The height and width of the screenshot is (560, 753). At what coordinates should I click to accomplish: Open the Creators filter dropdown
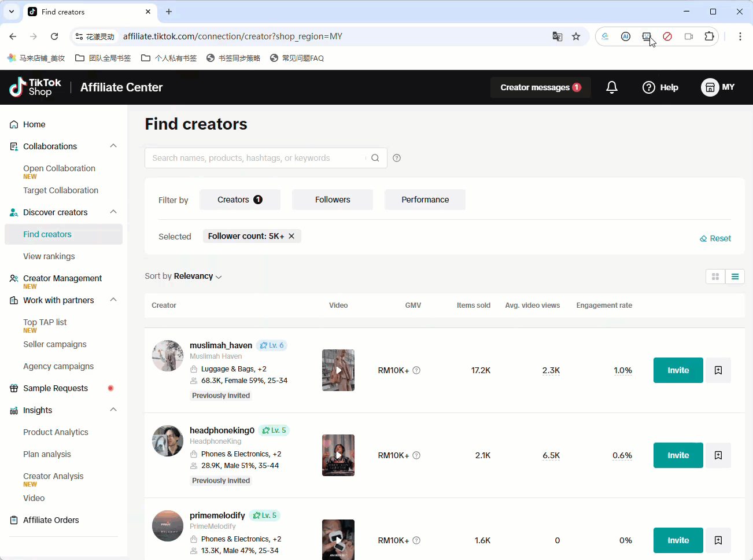coord(240,200)
